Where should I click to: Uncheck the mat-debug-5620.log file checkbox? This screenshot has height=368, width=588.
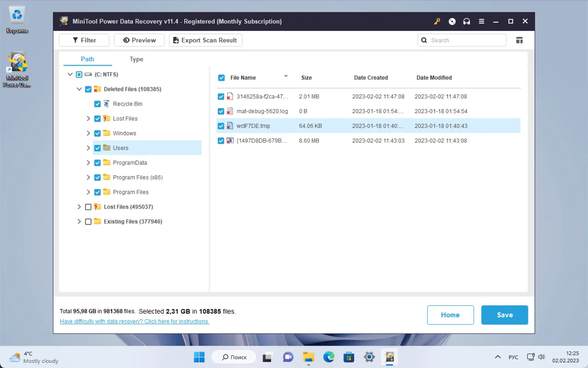pos(221,111)
